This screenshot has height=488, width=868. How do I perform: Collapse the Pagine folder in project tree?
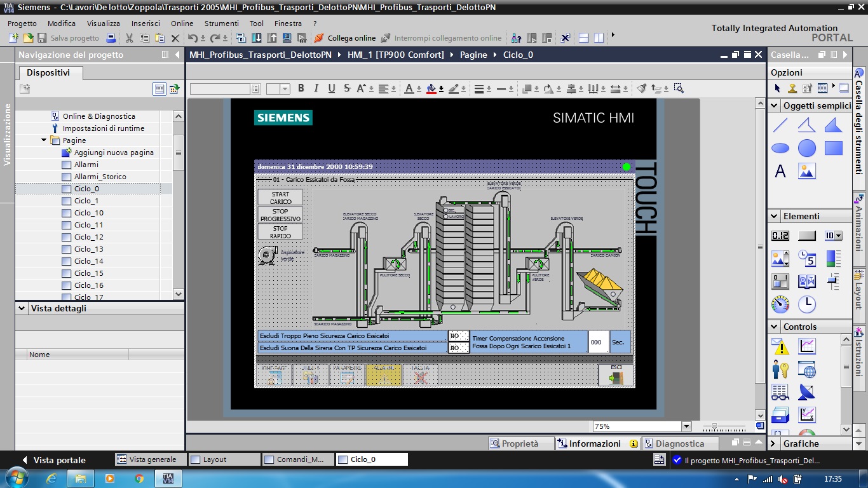[x=44, y=140]
